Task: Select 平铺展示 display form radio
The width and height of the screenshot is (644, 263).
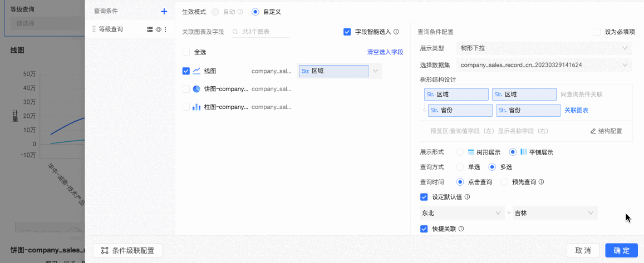Action: 513,152
